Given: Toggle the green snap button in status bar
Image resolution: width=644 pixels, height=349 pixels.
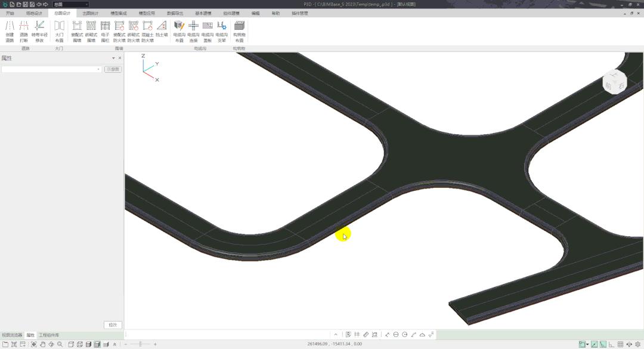Looking at the screenshot, I should (594, 344).
